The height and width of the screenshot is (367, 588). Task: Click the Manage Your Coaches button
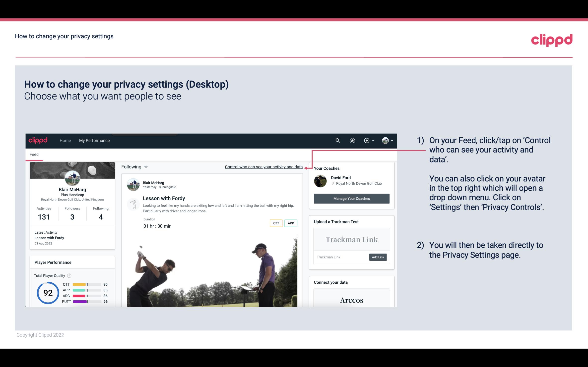(352, 198)
